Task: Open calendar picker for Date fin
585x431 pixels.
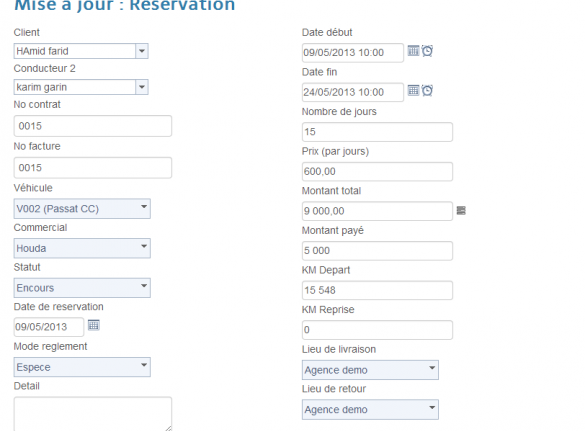Action: (x=413, y=90)
